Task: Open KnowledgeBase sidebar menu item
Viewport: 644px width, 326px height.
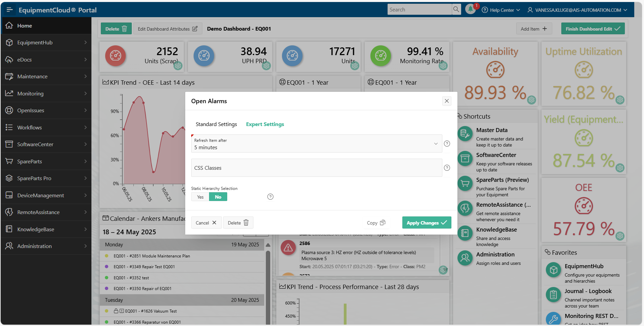Action: point(46,229)
